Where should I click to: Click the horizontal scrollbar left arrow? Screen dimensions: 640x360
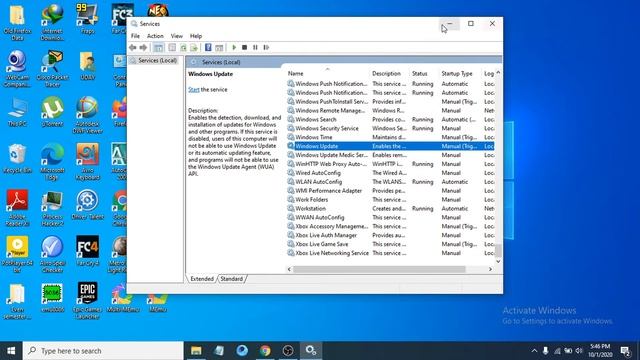(289, 269)
